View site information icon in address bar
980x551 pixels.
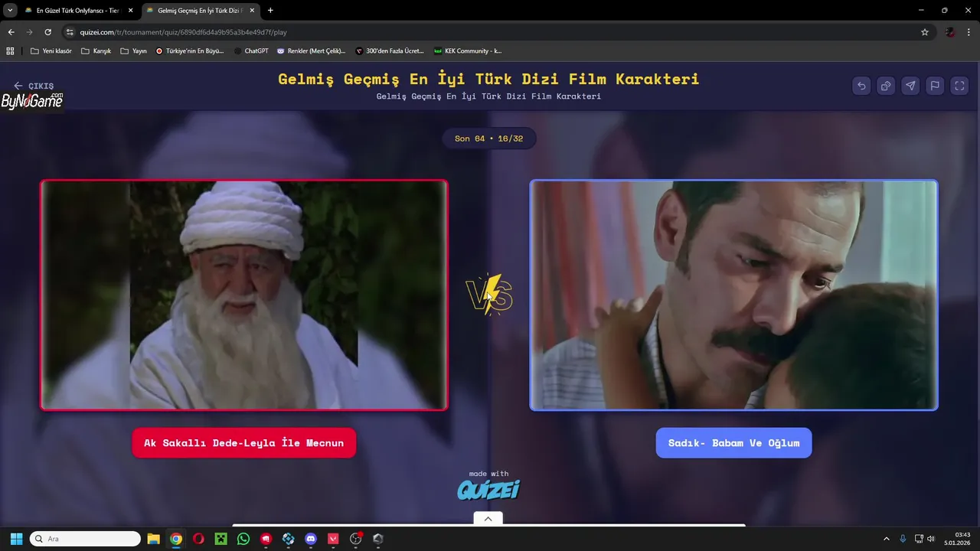pos(70,32)
